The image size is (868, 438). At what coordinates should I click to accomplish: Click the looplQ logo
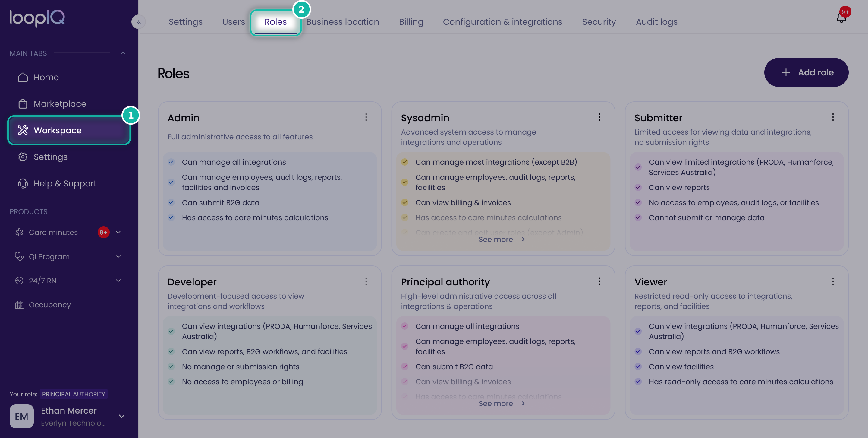click(x=37, y=18)
